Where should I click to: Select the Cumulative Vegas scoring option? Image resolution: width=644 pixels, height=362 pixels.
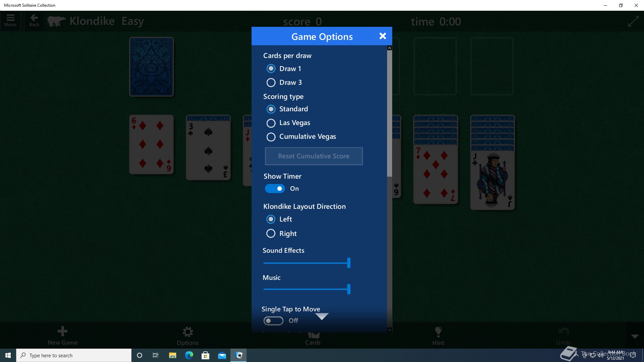coord(271,137)
